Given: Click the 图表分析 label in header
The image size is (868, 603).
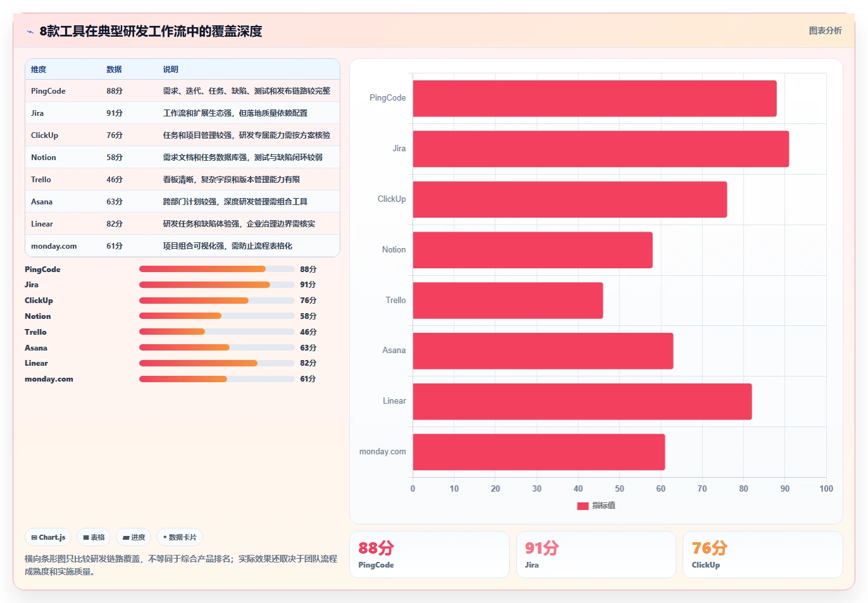Looking at the screenshot, I should tap(825, 30).
